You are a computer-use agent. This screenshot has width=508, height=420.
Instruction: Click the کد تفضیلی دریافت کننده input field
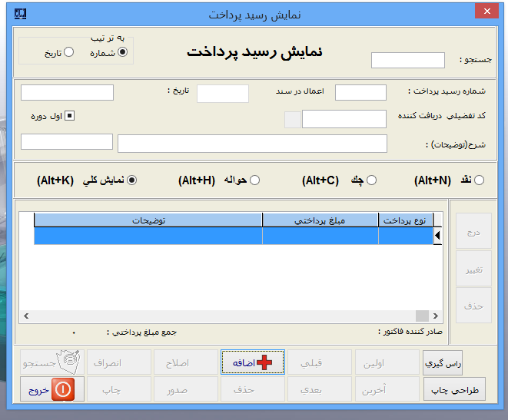click(344, 119)
